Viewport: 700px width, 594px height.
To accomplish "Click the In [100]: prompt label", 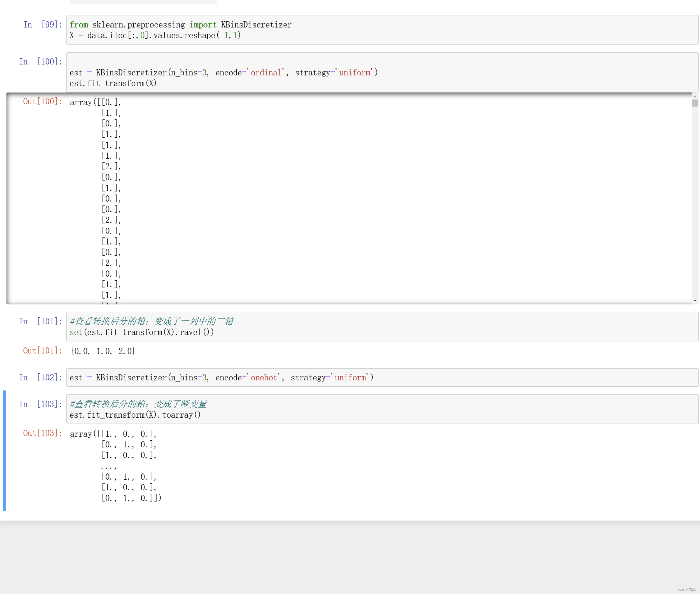I will (41, 62).
